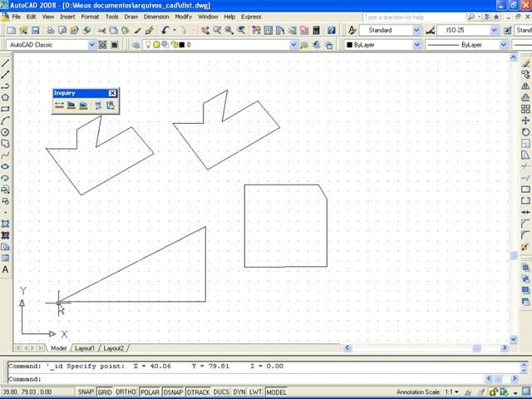Toggle OTRACK in status bar
Screen dimensions: 532x399
(x=199, y=392)
